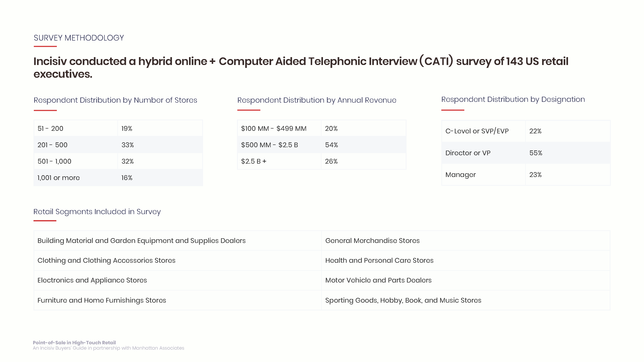Select the Director or VP row
This screenshot has width=644, height=362.
pyautogui.click(x=526, y=153)
